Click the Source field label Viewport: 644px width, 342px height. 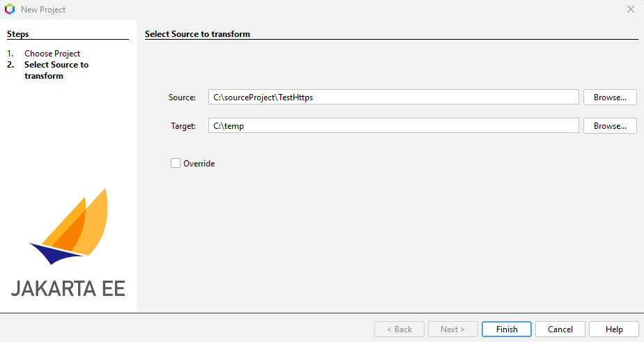point(183,98)
